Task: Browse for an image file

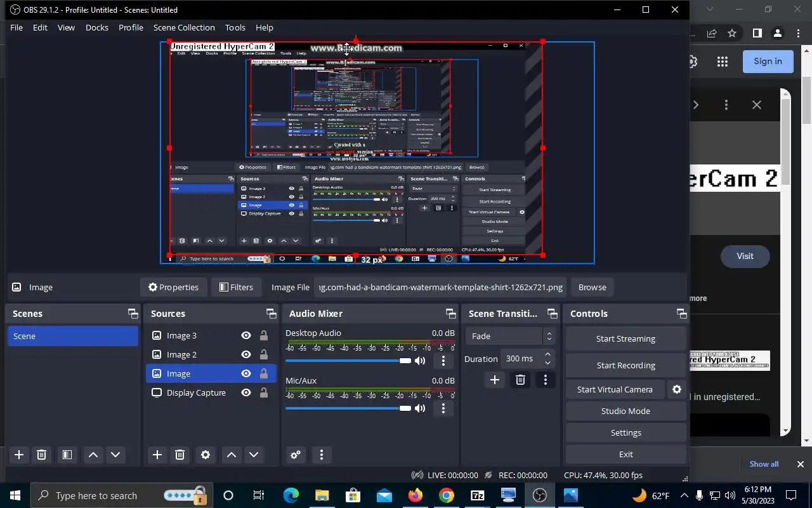Action: pos(593,287)
